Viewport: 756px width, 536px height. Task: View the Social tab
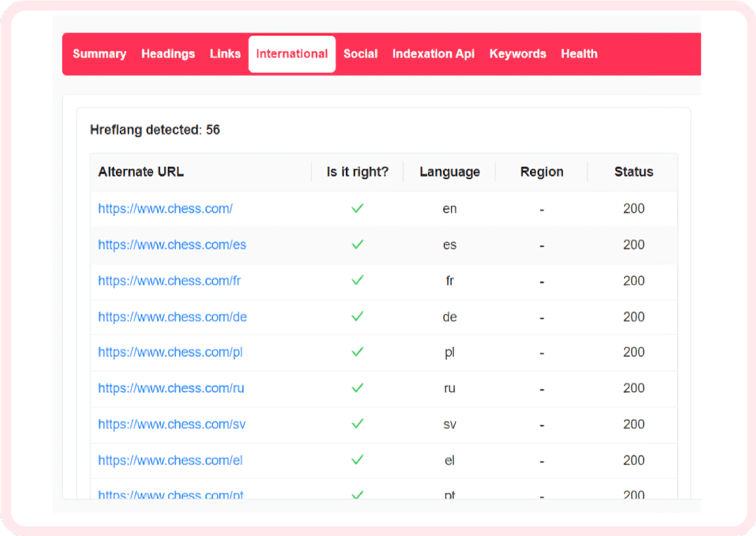click(360, 54)
